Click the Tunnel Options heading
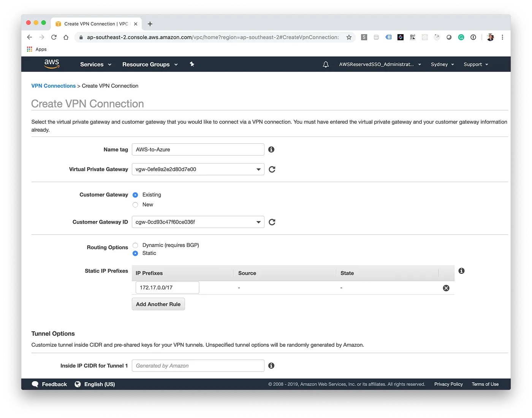 pyautogui.click(x=53, y=334)
